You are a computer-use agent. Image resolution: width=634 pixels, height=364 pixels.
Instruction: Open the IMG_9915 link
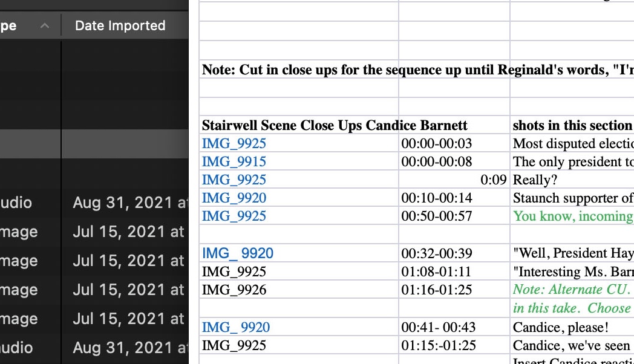click(234, 162)
